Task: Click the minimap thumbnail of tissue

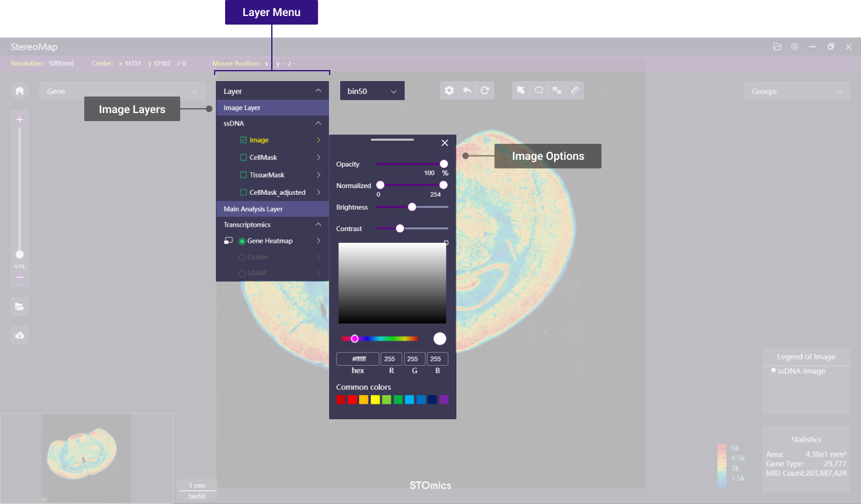Action: 87,458
